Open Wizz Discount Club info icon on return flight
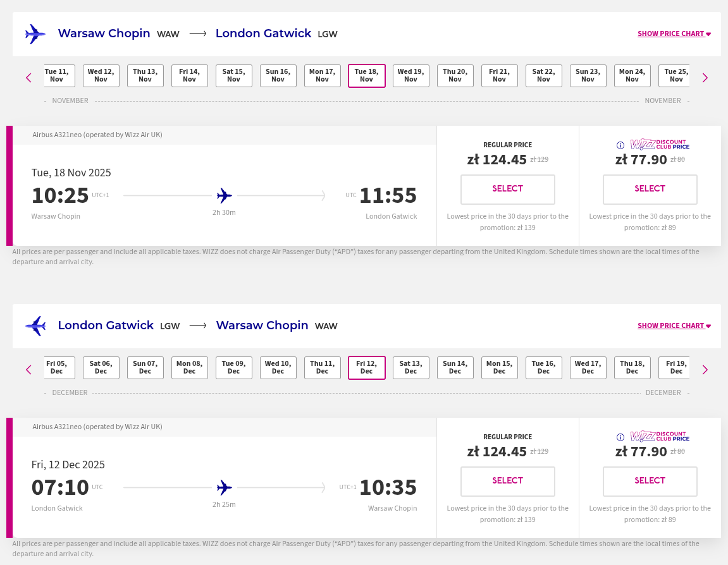This screenshot has height=565, width=728. (x=620, y=437)
